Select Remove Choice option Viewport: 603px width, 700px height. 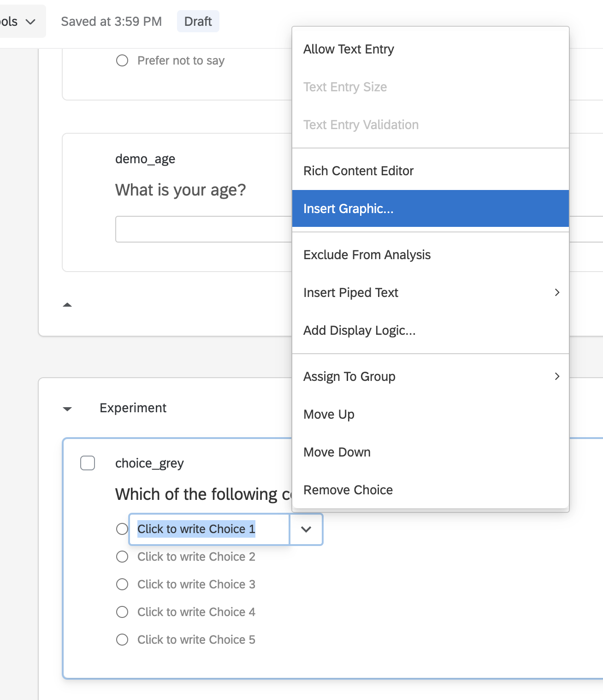click(430, 490)
